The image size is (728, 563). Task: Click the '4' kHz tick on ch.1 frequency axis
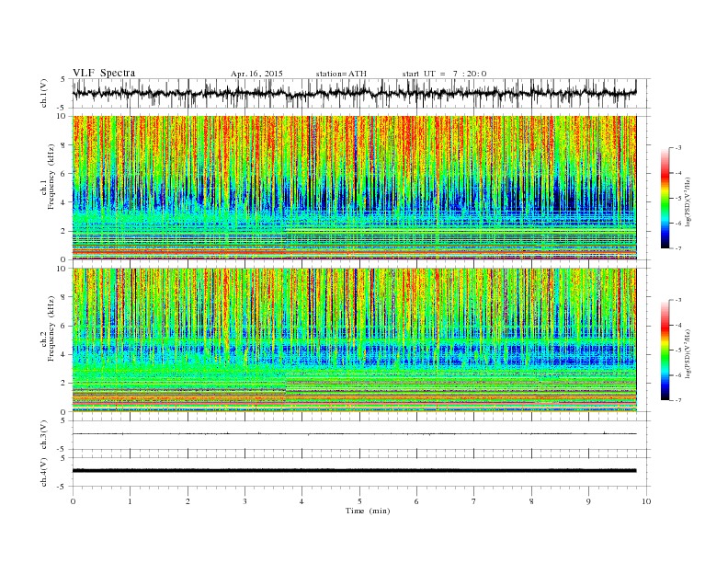[x=64, y=202]
